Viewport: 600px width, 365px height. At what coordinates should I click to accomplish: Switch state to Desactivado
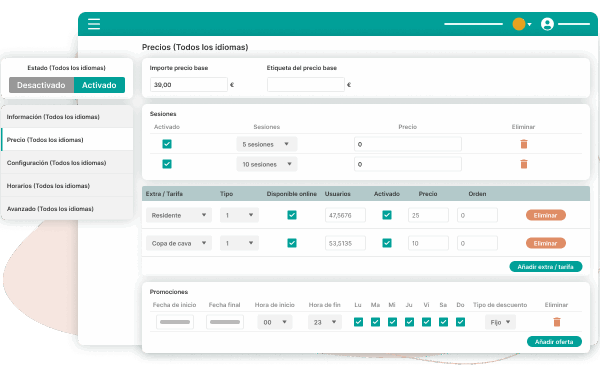[41, 85]
